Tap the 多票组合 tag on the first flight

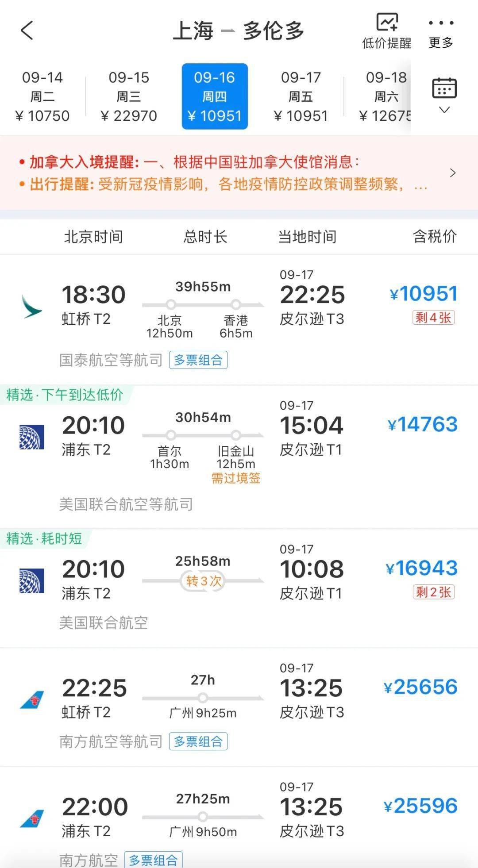tap(199, 360)
